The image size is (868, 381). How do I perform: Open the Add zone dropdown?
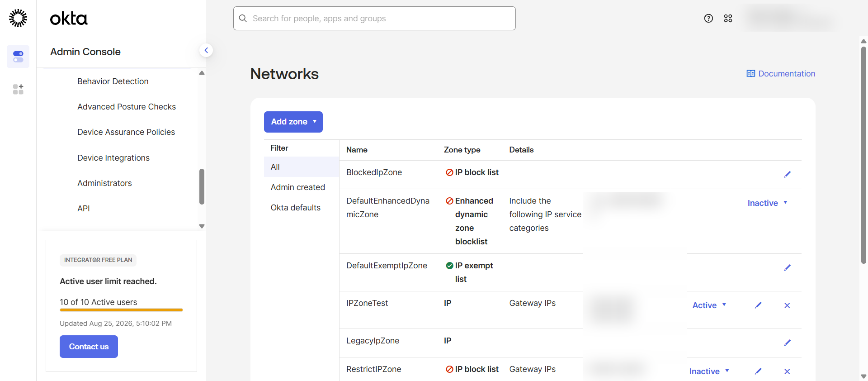tap(293, 122)
